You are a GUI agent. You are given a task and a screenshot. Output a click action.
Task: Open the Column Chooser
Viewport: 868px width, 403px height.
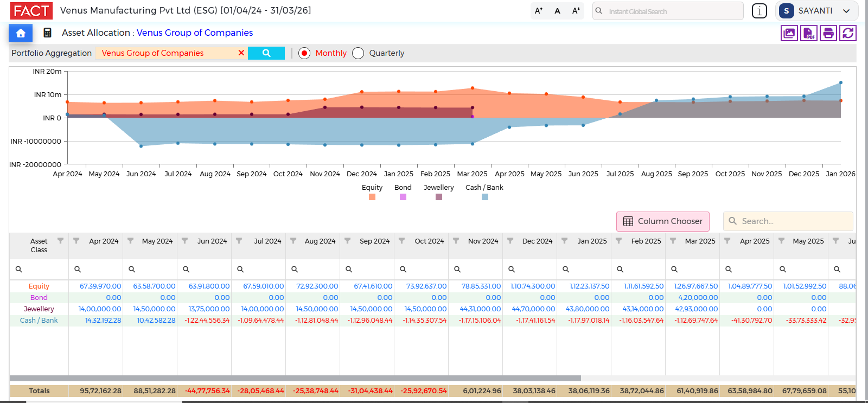point(663,221)
